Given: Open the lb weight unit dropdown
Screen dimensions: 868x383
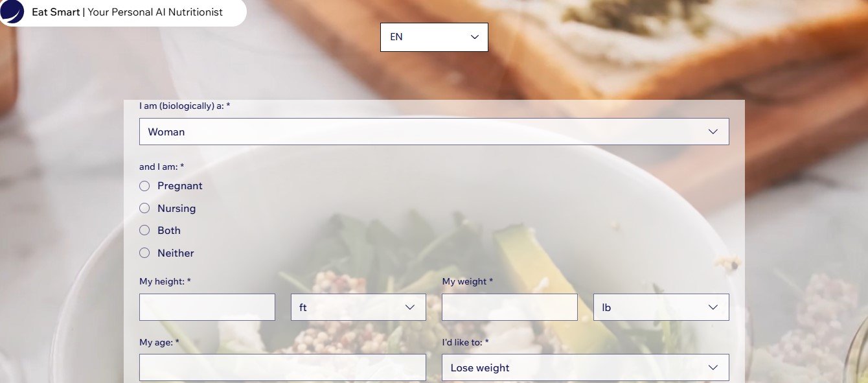Looking at the screenshot, I should click(x=661, y=307).
